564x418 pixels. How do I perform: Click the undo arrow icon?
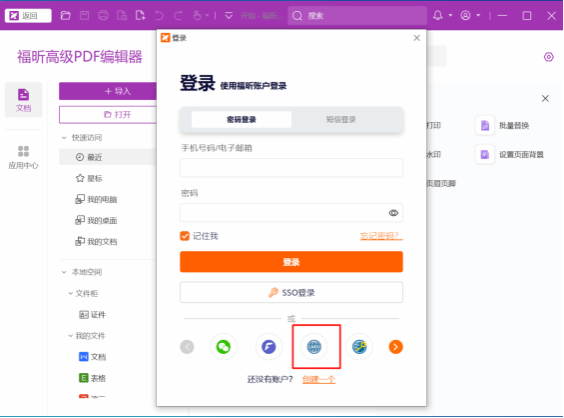pyautogui.click(x=159, y=15)
